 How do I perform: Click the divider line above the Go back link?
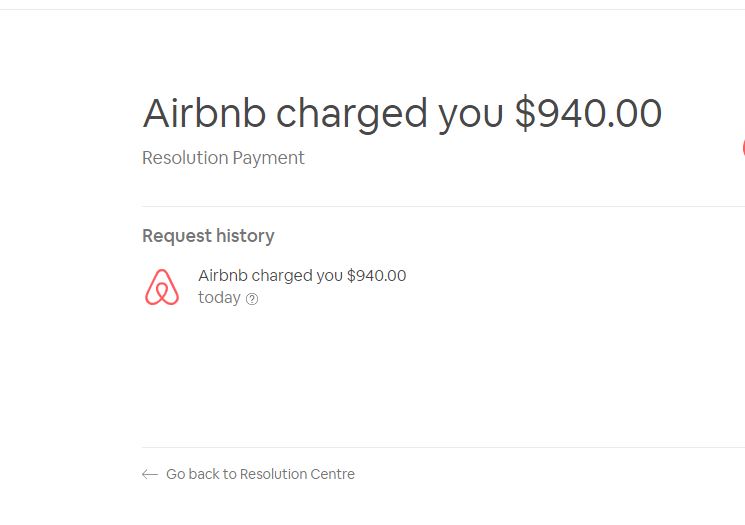pos(443,448)
